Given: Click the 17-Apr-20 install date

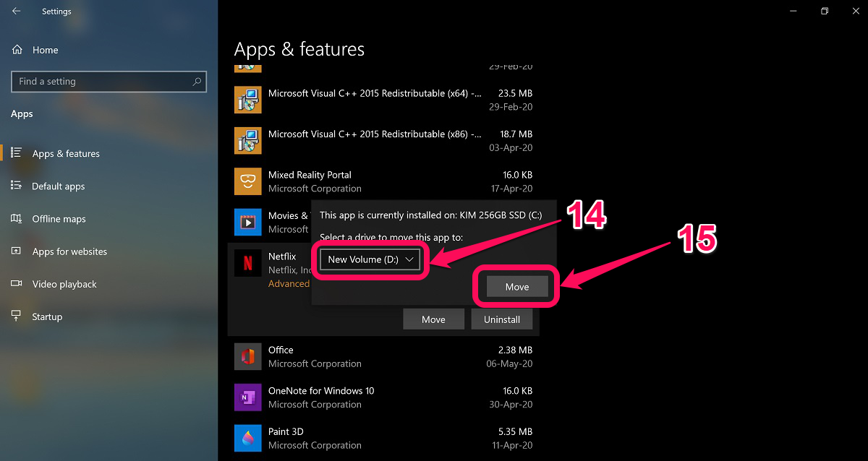Looking at the screenshot, I should [510, 189].
